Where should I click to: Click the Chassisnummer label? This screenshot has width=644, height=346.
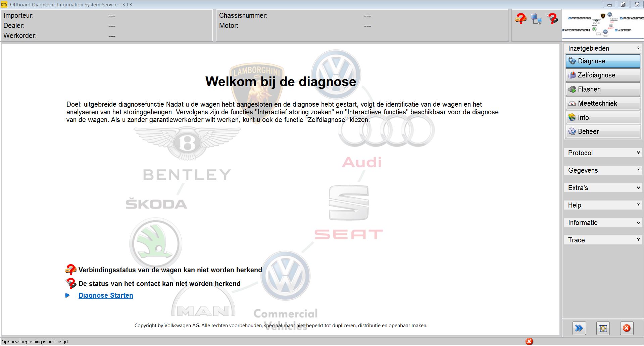[x=243, y=15]
